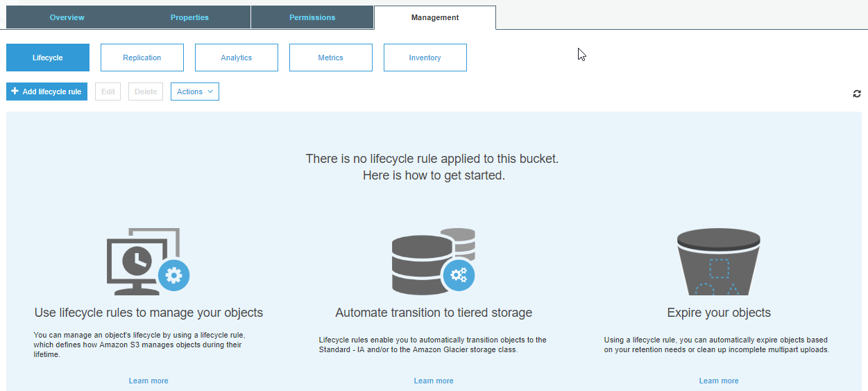
Task: Click the database tiered storage icon
Action: click(x=433, y=261)
